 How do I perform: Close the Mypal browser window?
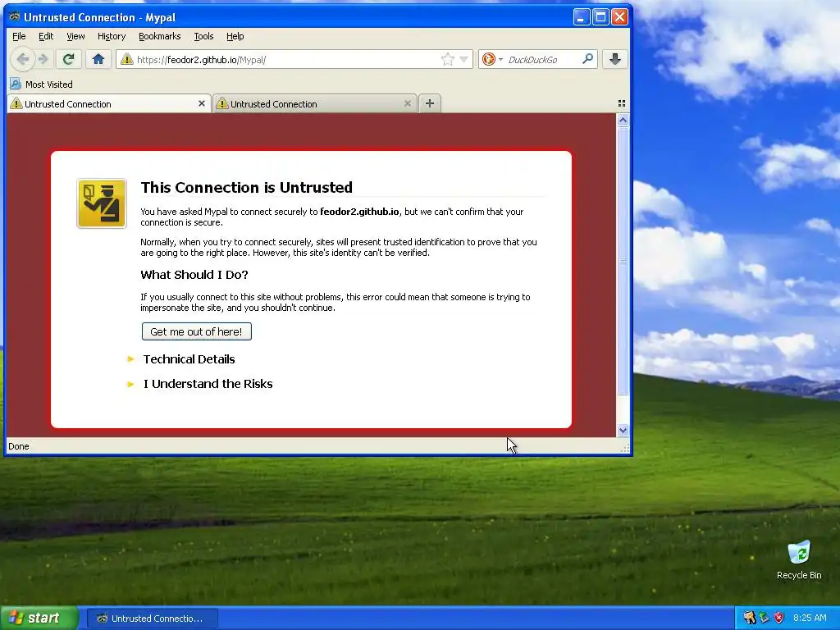point(620,17)
